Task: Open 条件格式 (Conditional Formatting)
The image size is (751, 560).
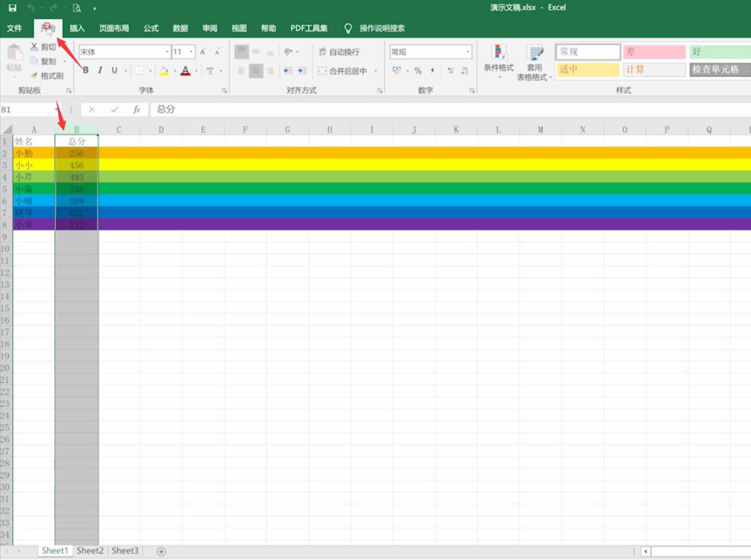Action: (499, 62)
